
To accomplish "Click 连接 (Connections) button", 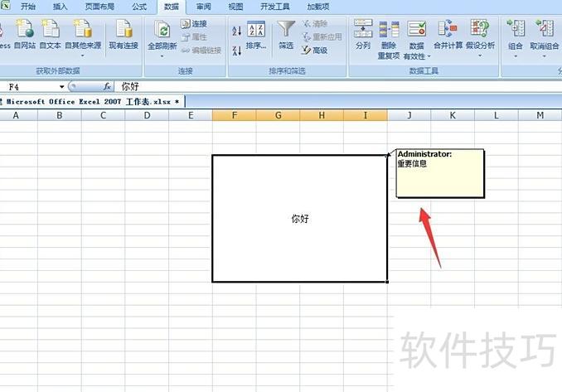I will click(194, 24).
